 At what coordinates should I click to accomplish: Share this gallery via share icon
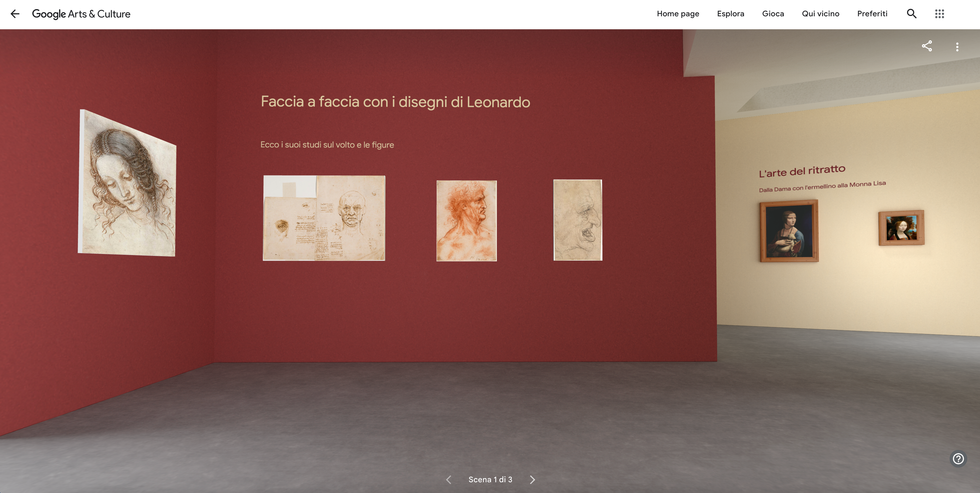[x=927, y=46]
